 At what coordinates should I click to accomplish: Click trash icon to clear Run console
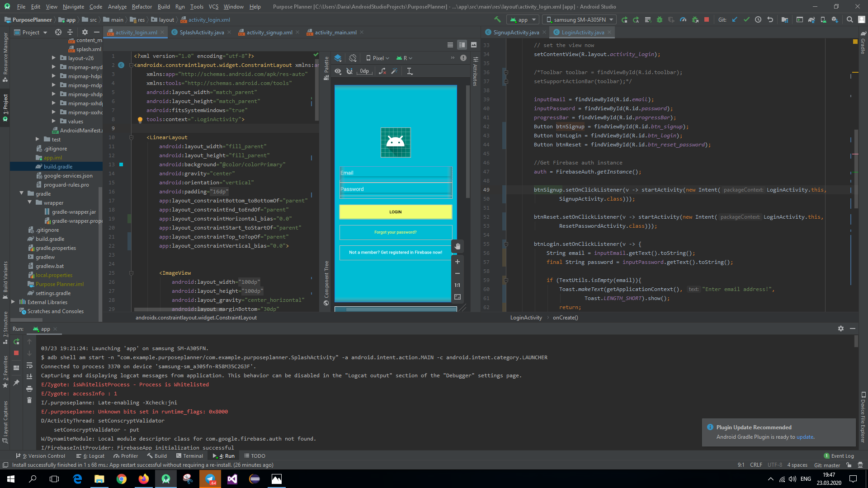click(29, 400)
